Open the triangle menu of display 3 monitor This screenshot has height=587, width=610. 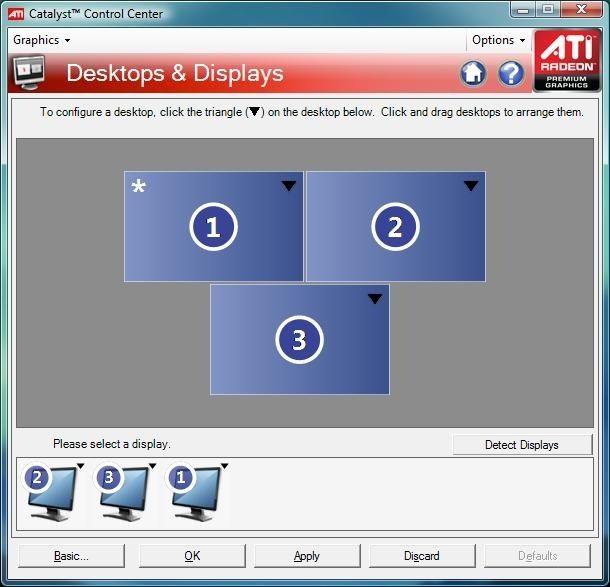click(x=152, y=466)
